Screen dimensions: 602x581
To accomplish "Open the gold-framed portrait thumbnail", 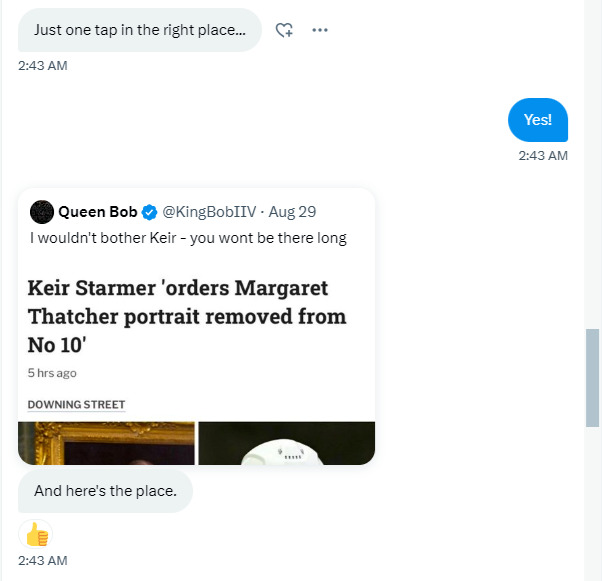I will coord(106,443).
